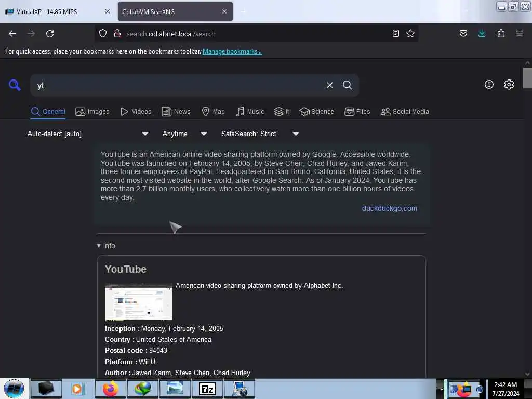Open the black folder taskbar icon
This screenshot has height=399, width=532.
click(46, 389)
